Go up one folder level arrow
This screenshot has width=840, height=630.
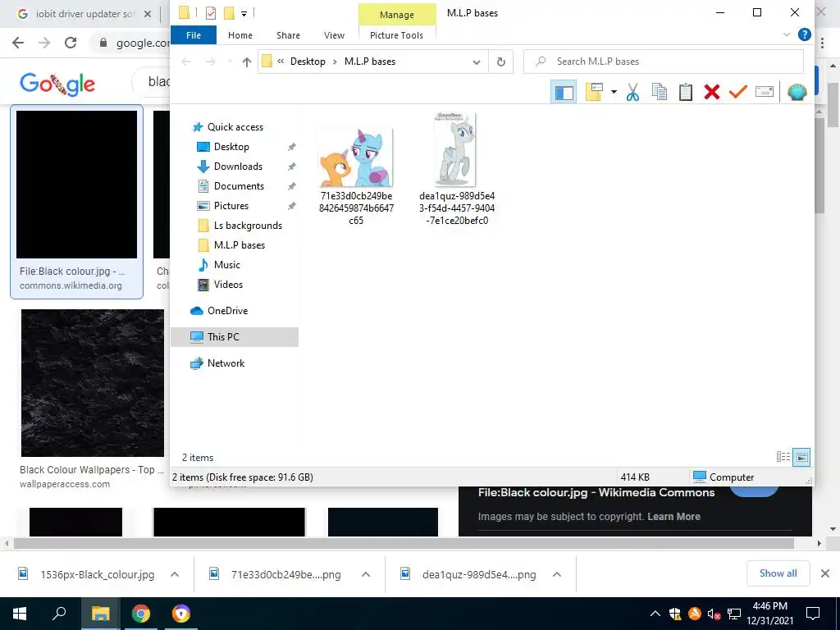click(246, 62)
